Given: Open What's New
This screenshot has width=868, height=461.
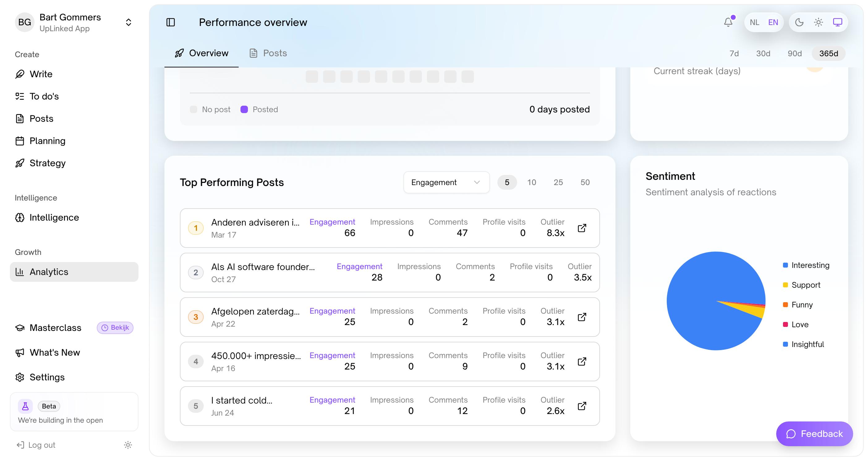Looking at the screenshot, I should [74, 353].
